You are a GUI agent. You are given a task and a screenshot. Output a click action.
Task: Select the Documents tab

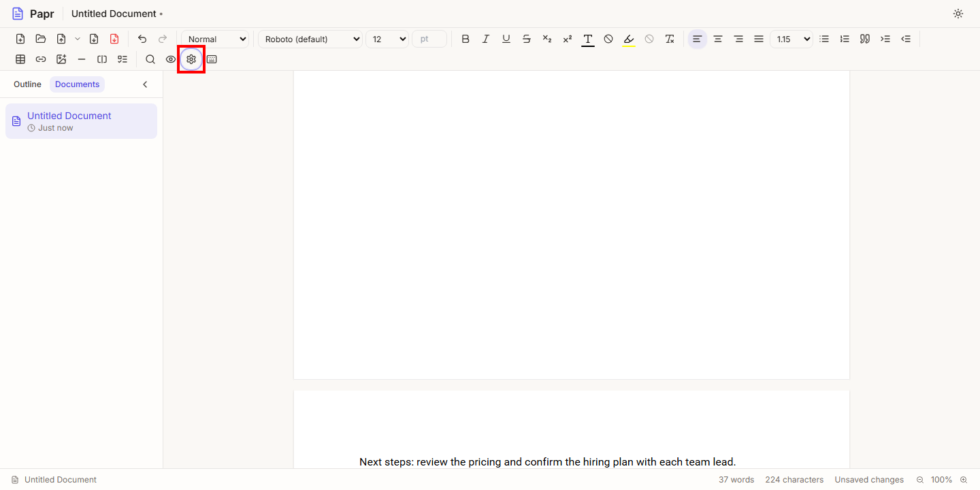(78, 84)
